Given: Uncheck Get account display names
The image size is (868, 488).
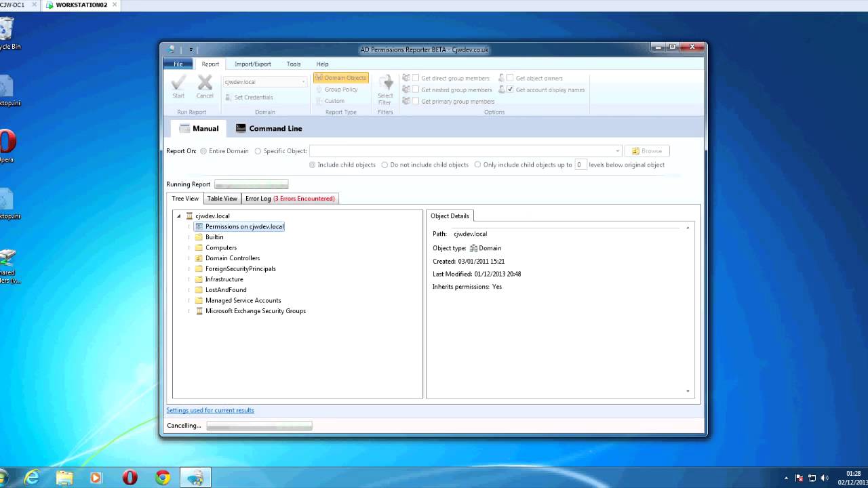Looking at the screenshot, I should pyautogui.click(x=510, y=89).
